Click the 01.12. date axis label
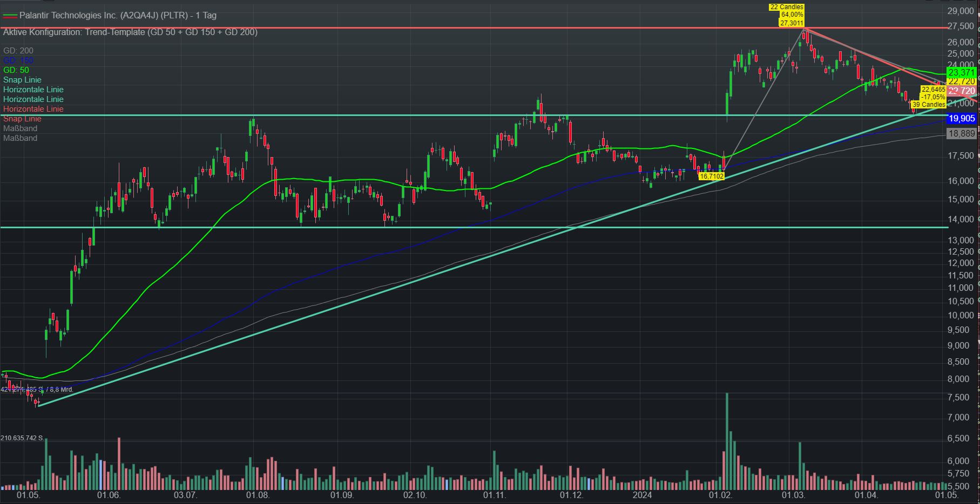Viewport: 980px width, 504px height. click(571, 495)
